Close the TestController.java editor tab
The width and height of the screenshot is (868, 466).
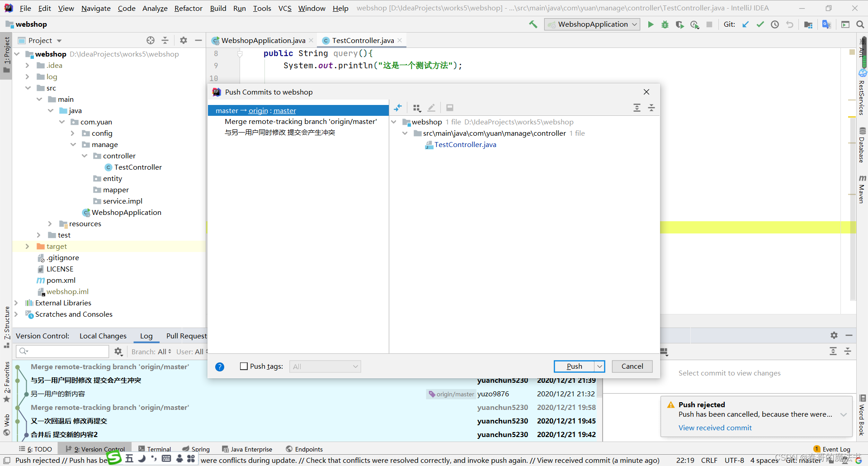[400, 40]
